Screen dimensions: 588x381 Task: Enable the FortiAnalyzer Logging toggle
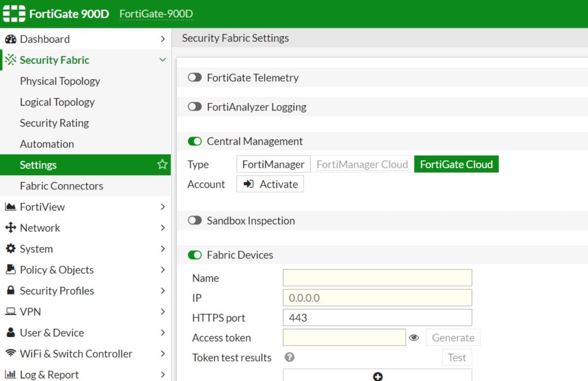tap(195, 107)
